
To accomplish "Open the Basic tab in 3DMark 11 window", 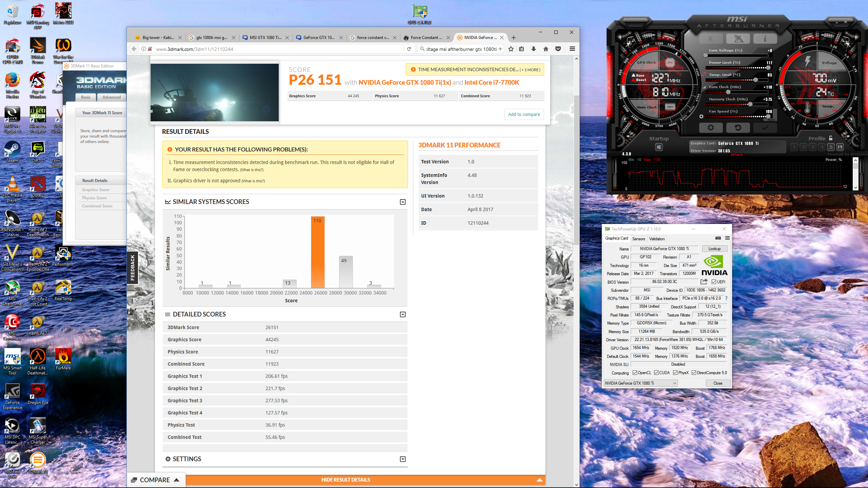I will [x=86, y=97].
